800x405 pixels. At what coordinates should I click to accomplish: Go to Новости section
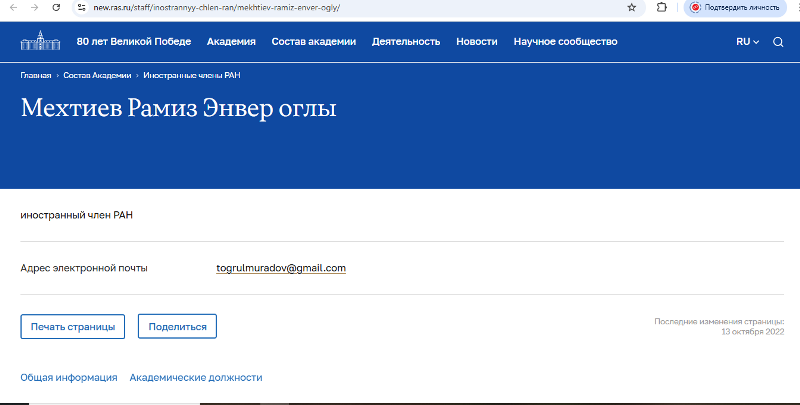[x=476, y=42]
